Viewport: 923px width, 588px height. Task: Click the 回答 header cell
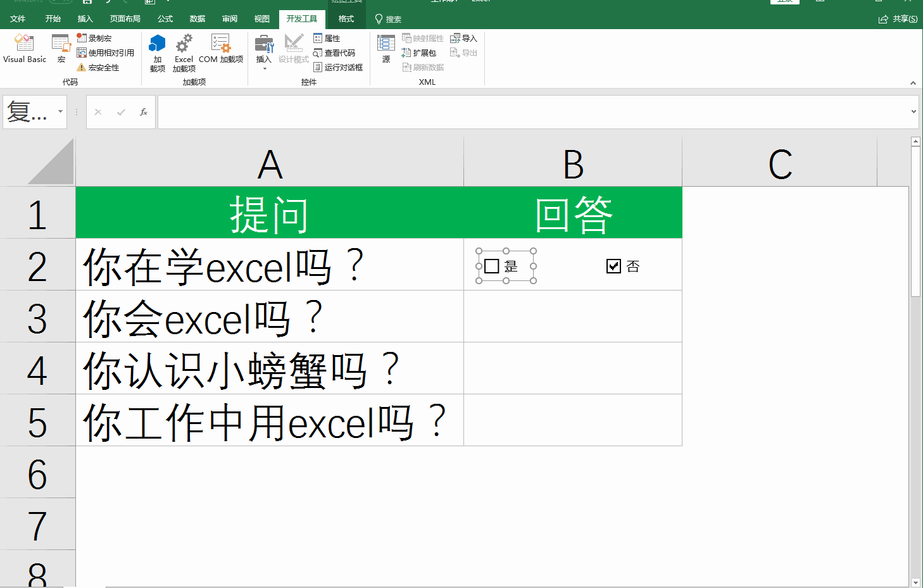(x=573, y=213)
